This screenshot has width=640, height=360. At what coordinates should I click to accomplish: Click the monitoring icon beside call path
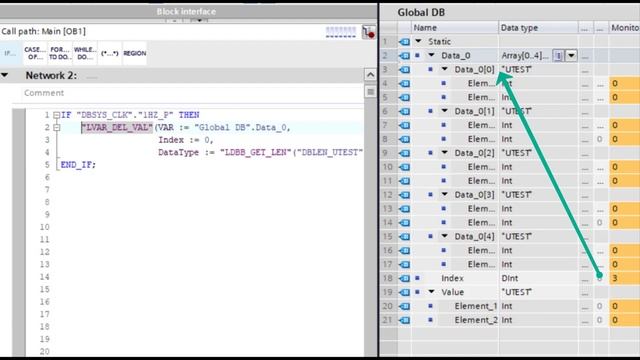369,32
